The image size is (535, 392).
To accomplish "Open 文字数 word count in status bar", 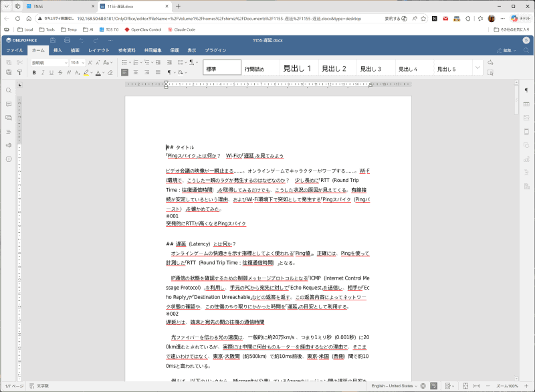I will [x=39, y=386].
